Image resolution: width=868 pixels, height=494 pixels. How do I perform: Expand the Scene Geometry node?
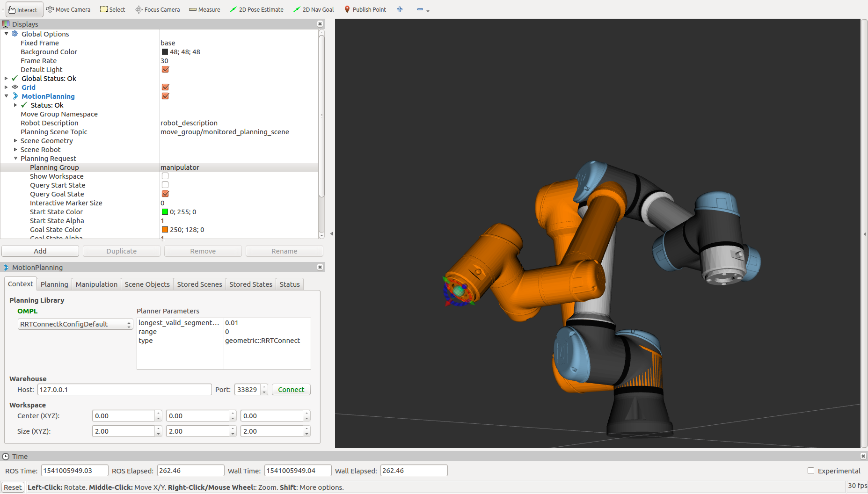point(15,140)
